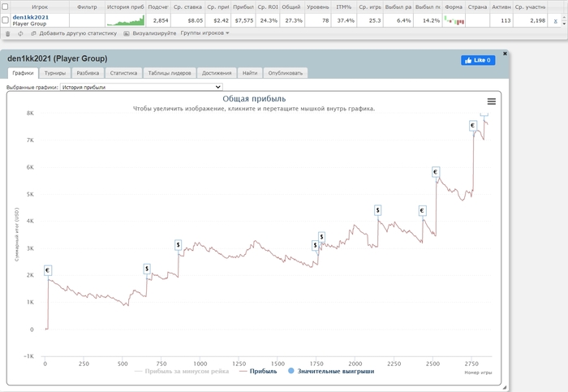Click the 37.4% ITM value
568x392 pixels.
pyautogui.click(x=346, y=20)
